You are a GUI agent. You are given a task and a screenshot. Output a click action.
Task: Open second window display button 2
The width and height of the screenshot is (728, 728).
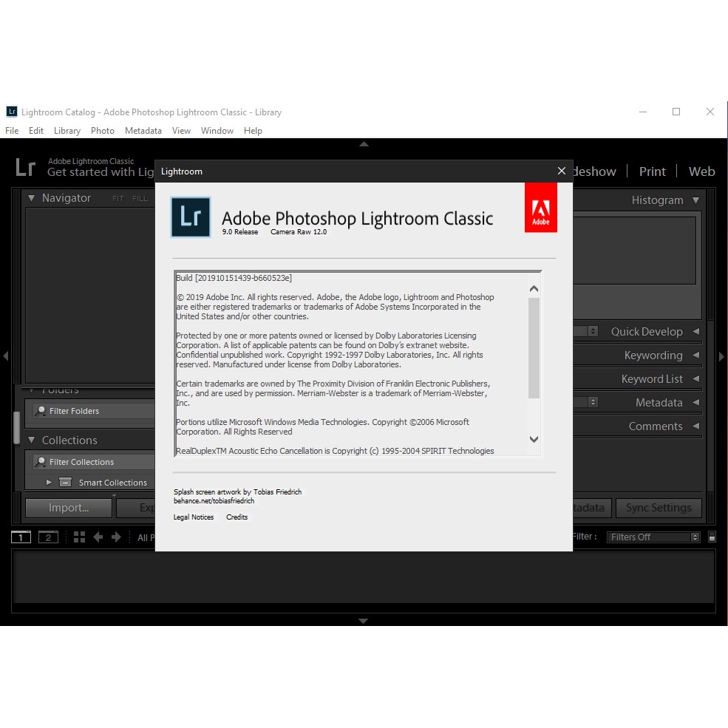(48, 537)
